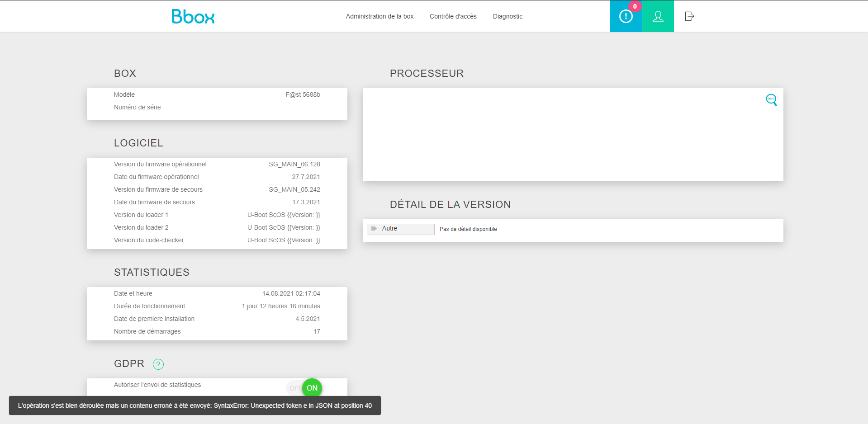Click the Date de premiere installation label
The width and height of the screenshot is (868, 424).
[154, 319]
